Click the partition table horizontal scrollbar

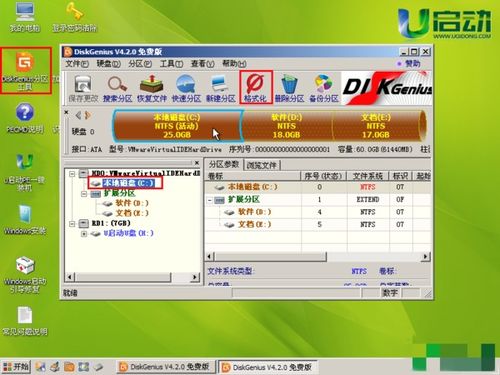tap(317, 256)
